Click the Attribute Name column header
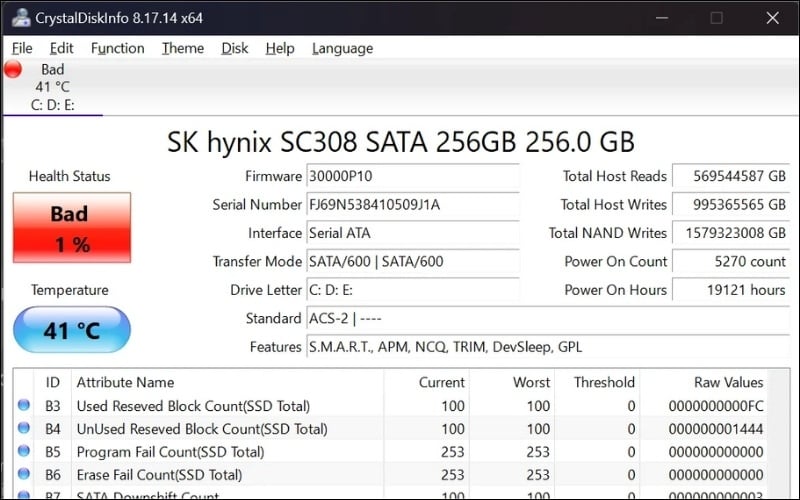Image resolution: width=800 pixels, height=500 pixels. click(125, 382)
